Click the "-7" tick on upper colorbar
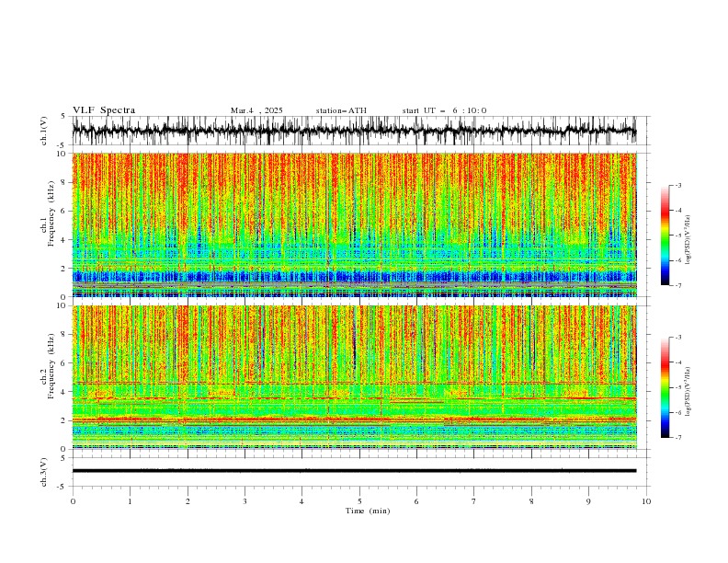The width and height of the screenshot is (728, 563). pos(678,285)
